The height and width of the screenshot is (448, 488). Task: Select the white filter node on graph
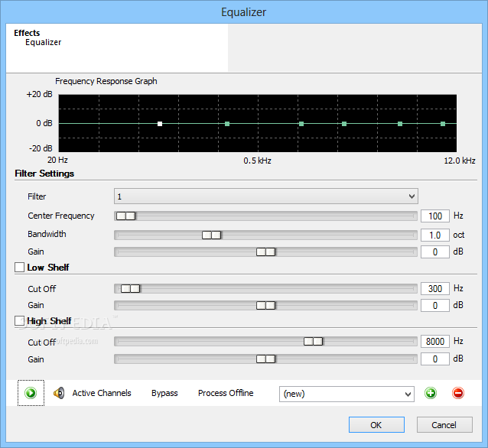[160, 124]
